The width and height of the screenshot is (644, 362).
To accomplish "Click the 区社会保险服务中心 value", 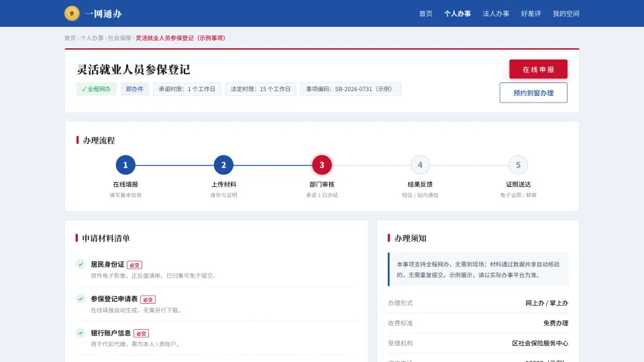I will (x=540, y=343).
